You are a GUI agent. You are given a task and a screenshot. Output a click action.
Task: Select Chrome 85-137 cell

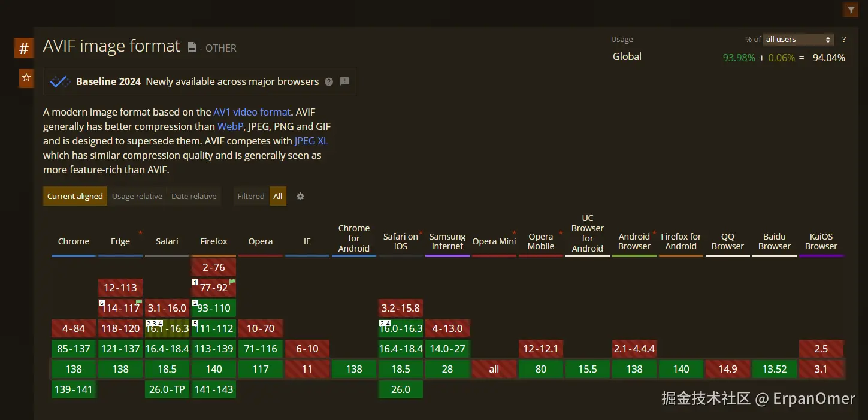pyautogui.click(x=74, y=349)
